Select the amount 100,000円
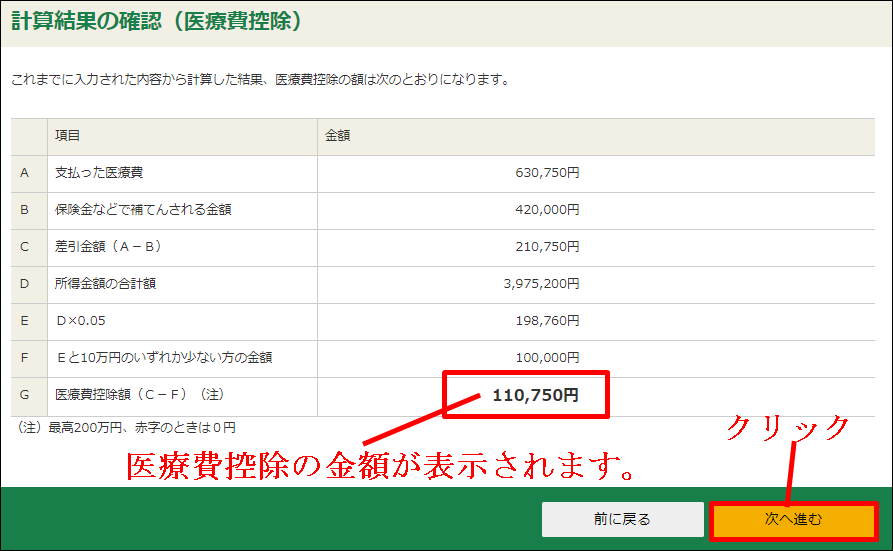 [x=547, y=358]
